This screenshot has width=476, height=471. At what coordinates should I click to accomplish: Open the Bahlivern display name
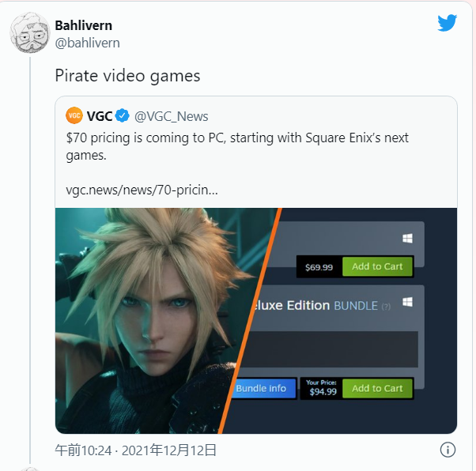pyautogui.click(x=84, y=25)
